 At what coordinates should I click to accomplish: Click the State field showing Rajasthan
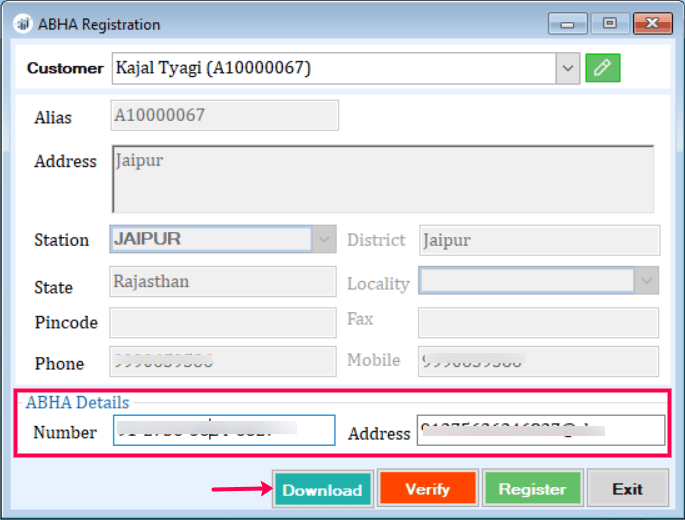[x=223, y=281]
